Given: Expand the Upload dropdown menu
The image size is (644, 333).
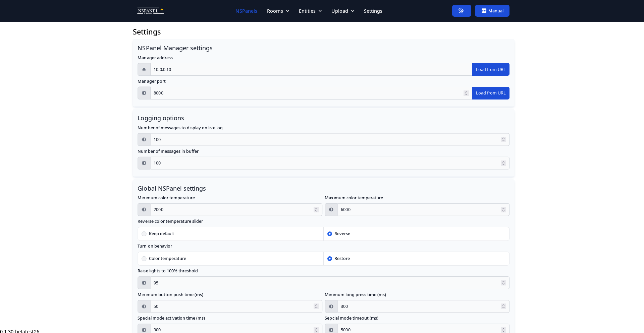Looking at the screenshot, I should tap(343, 11).
